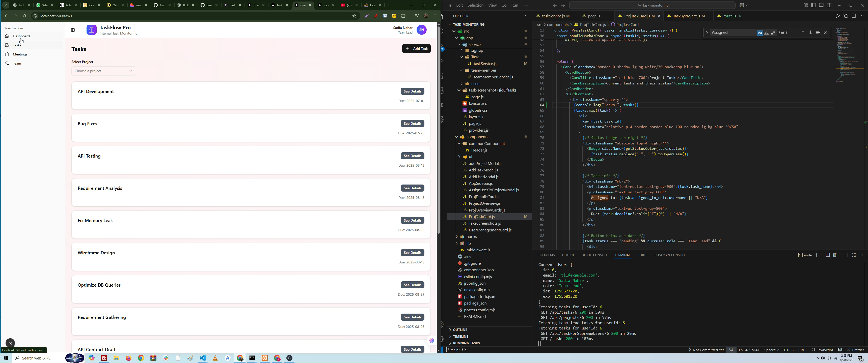Expand the OUTLINE section
Screen dimensions: 868x363
460,330
